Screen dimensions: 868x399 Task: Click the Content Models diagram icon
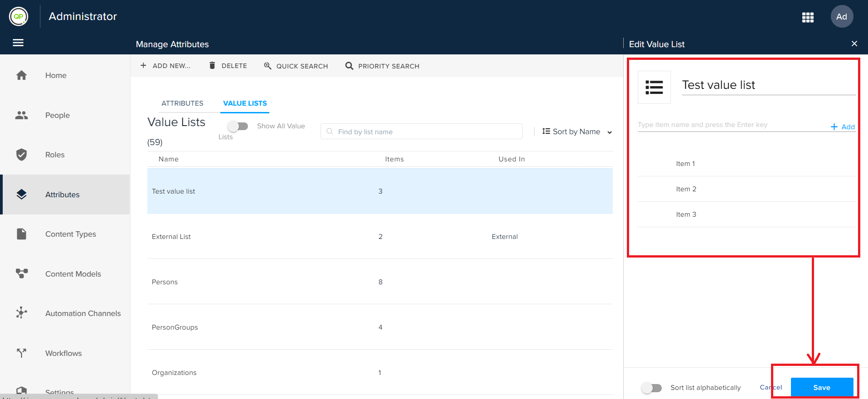click(21, 273)
